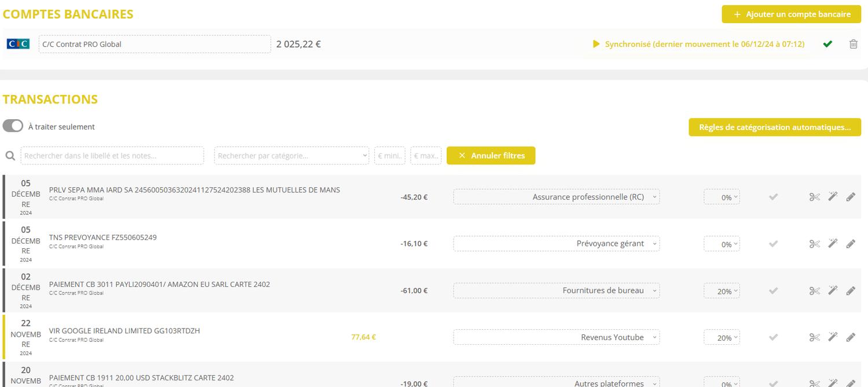Click the C/C Contrat PRO Global name field

pyautogui.click(x=155, y=44)
